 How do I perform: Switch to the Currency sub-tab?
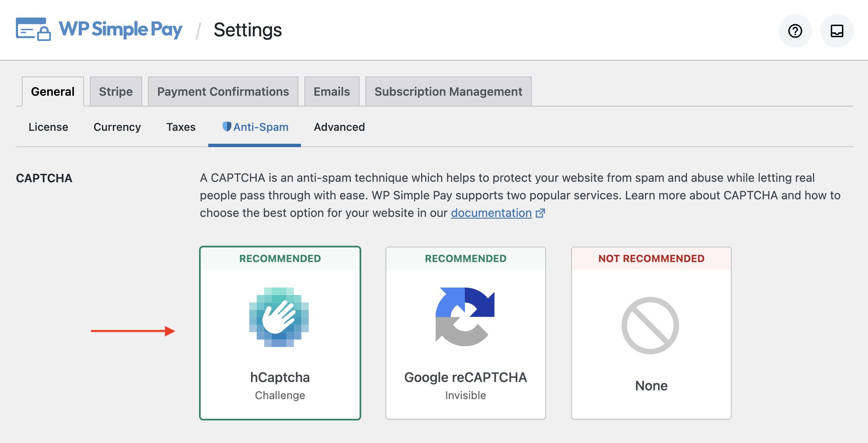pyautogui.click(x=117, y=127)
